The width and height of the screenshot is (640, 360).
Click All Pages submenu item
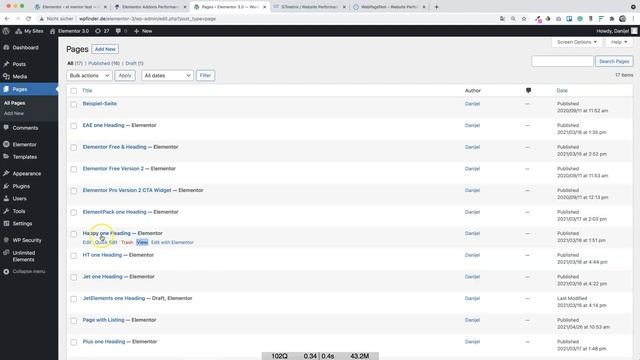point(14,103)
